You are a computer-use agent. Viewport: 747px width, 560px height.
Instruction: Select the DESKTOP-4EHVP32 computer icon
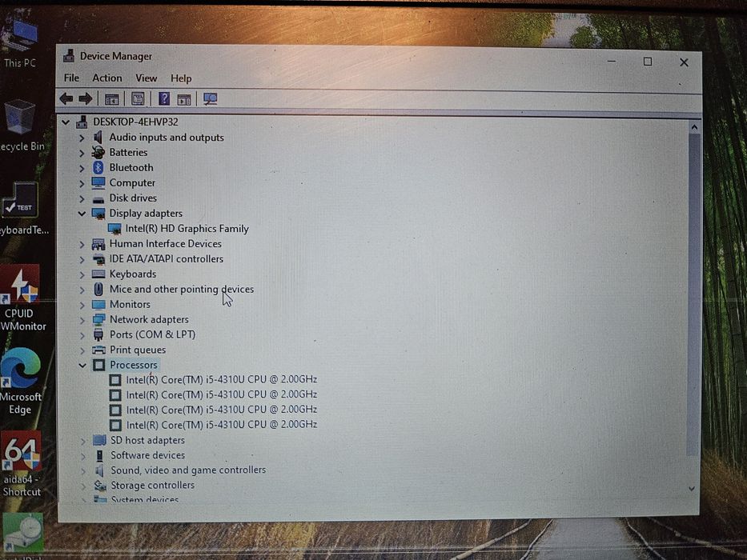(x=82, y=122)
